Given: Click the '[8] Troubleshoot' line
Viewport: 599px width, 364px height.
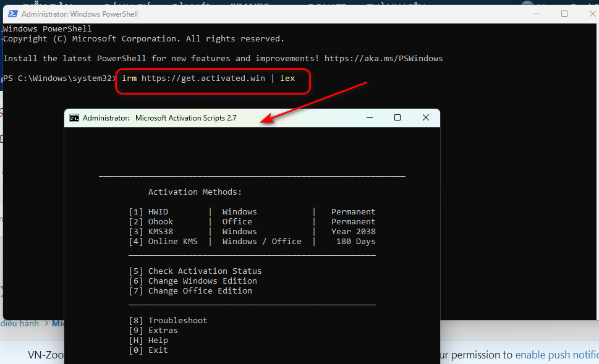Looking at the screenshot, I should click(168, 321).
